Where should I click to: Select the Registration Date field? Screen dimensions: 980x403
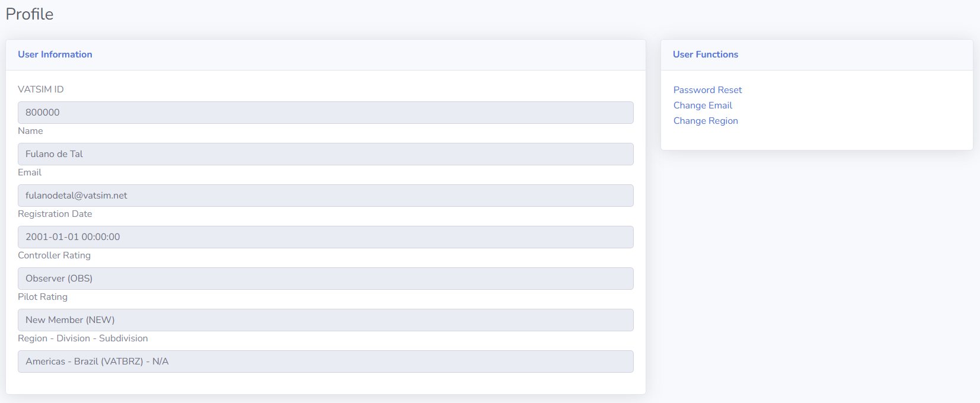click(325, 237)
